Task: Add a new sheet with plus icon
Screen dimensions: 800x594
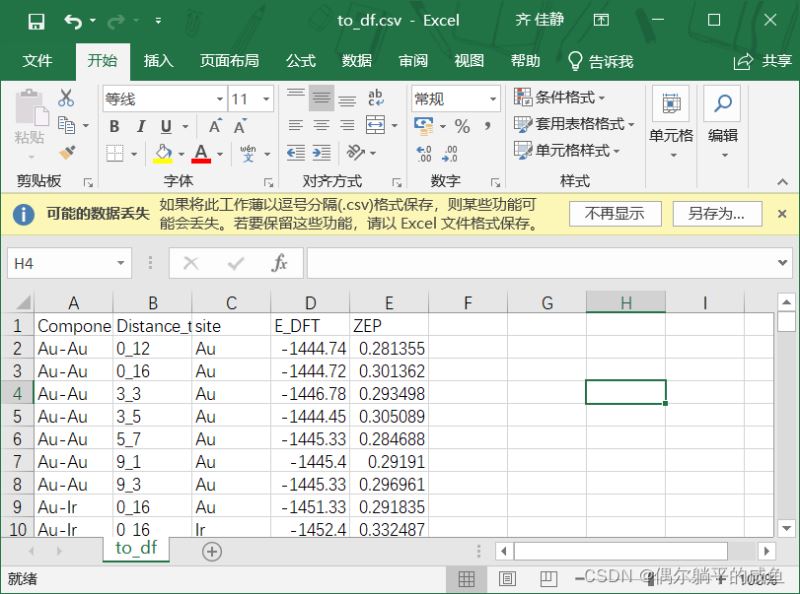Action: coord(211,551)
